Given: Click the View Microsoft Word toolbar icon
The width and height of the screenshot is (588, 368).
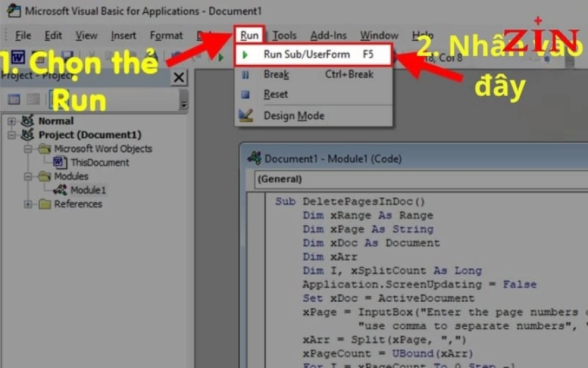Looking at the screenshot, I should (18, 57).
